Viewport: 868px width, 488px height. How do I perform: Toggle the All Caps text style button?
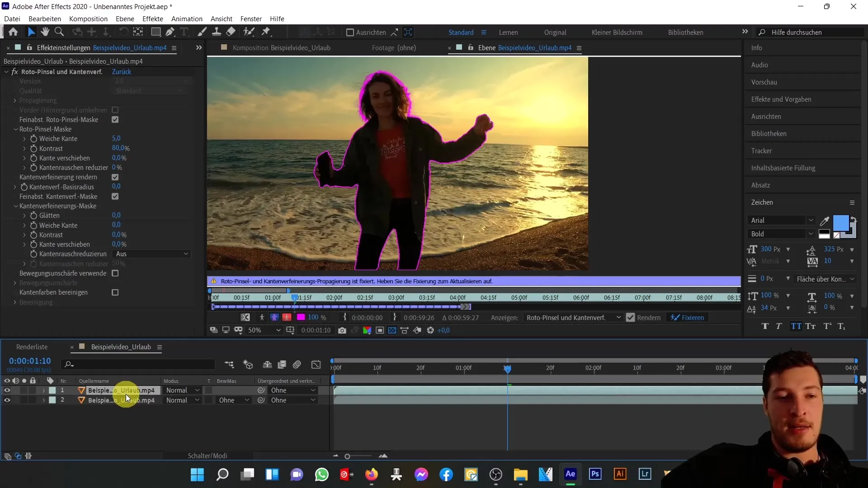tap(796, 326)
